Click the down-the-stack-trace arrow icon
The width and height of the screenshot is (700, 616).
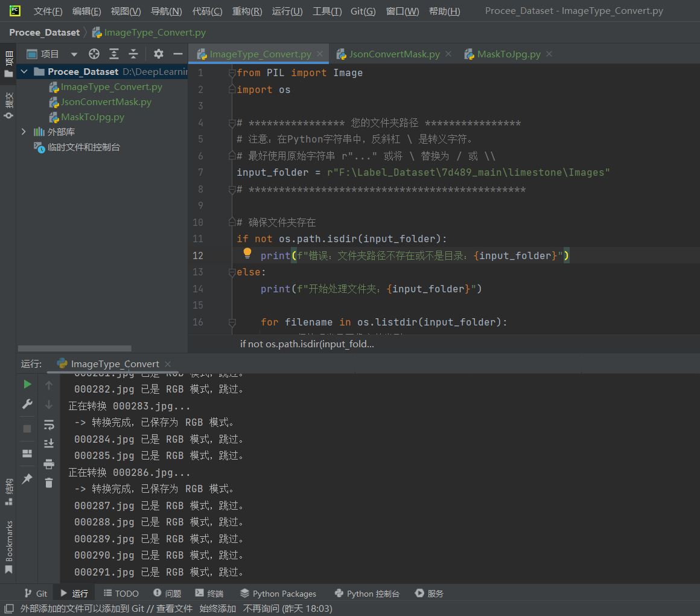49,405
